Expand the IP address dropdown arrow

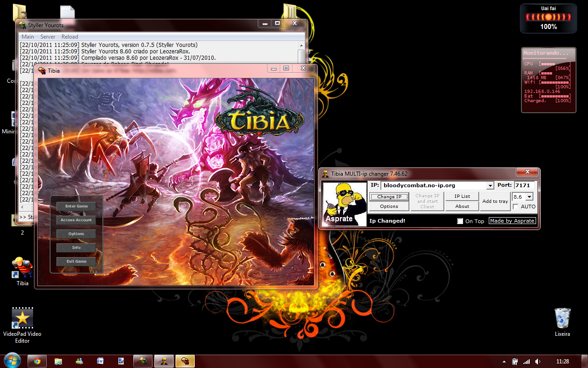tap(490, 185)
